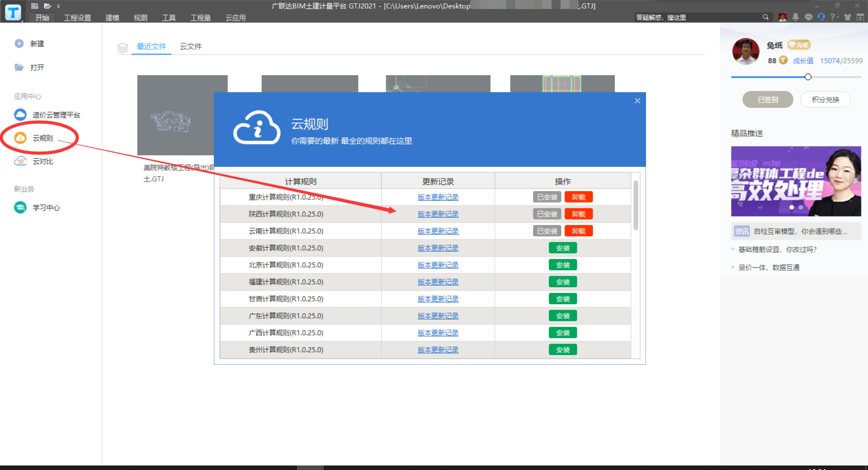Open 版本更新记录 link for 重庆计算规则
Viewport: 868px width, 470px height.
click(438, 197)
